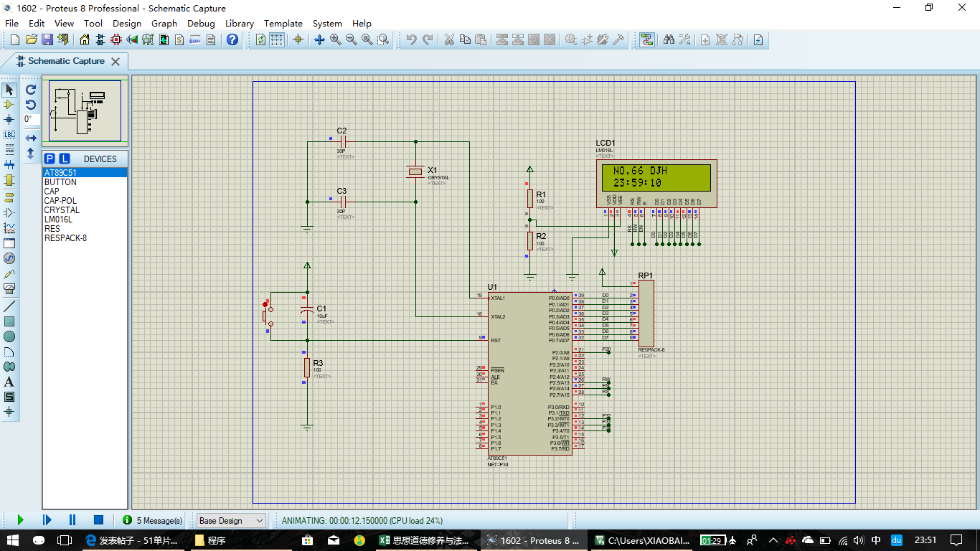The width and height of the screenshot is (980, 551).
Task: Select CRYSTAL in the devices list
Action: (85, 210)
